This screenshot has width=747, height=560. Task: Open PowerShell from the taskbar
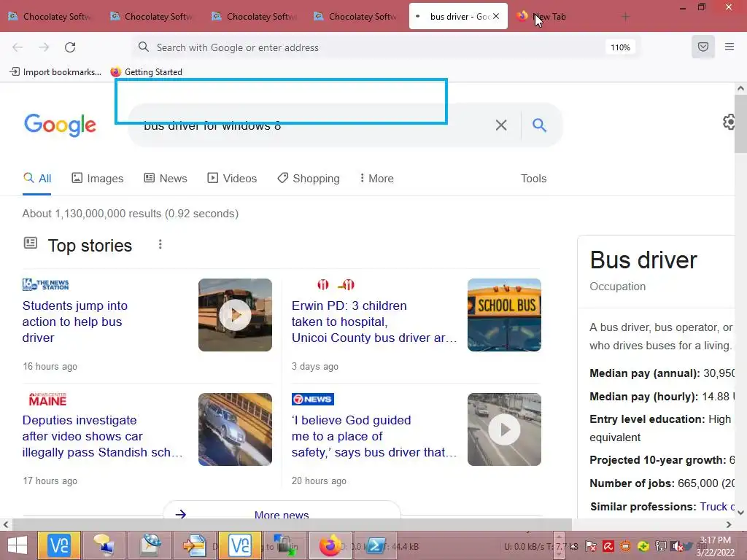[376, 545]
